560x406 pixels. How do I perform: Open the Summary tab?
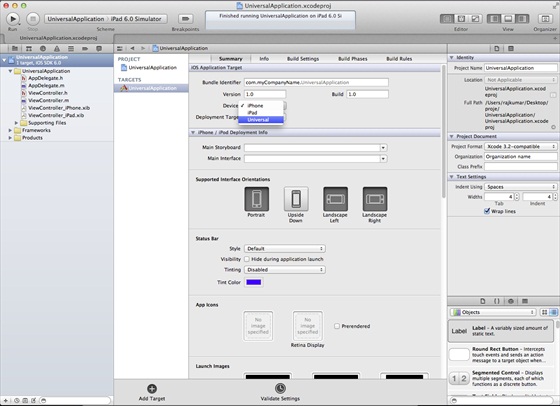point(231,59)
